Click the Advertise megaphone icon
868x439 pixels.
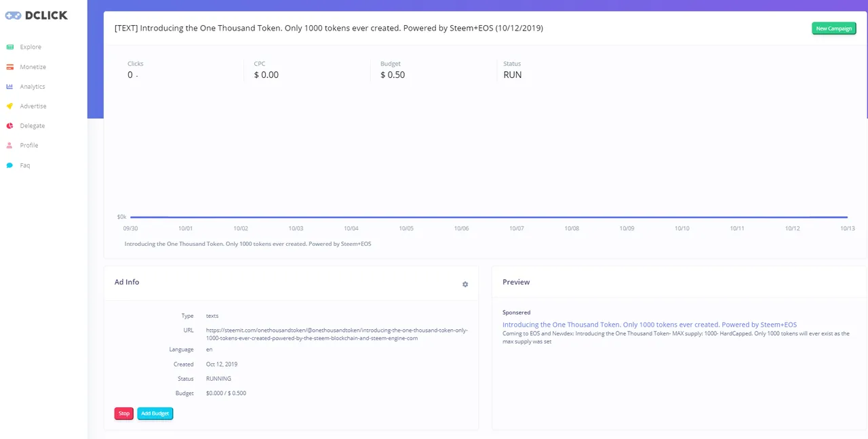(9, 106)
